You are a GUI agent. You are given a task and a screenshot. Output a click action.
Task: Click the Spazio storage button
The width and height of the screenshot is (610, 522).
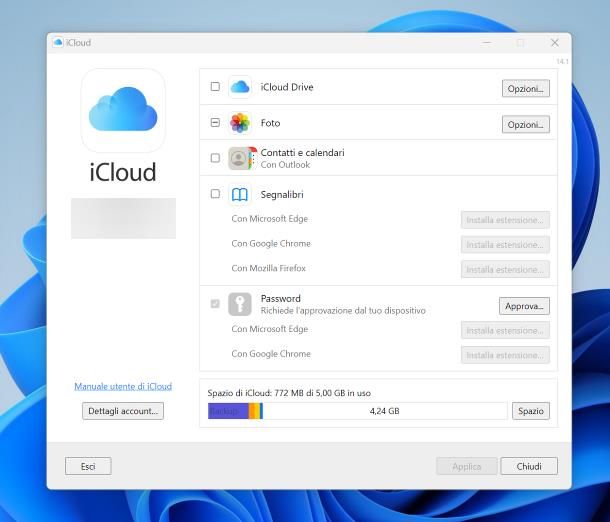[x=530, y=411]
